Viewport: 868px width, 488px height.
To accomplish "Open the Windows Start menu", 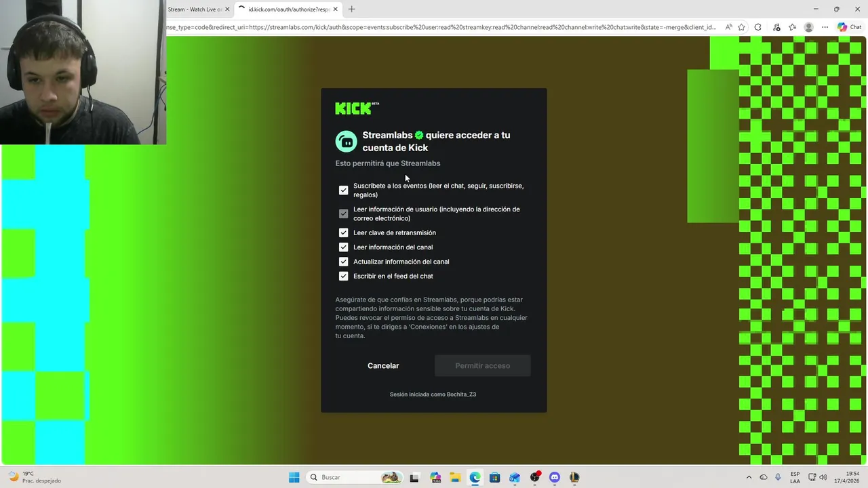I will (x=294, y=477).
